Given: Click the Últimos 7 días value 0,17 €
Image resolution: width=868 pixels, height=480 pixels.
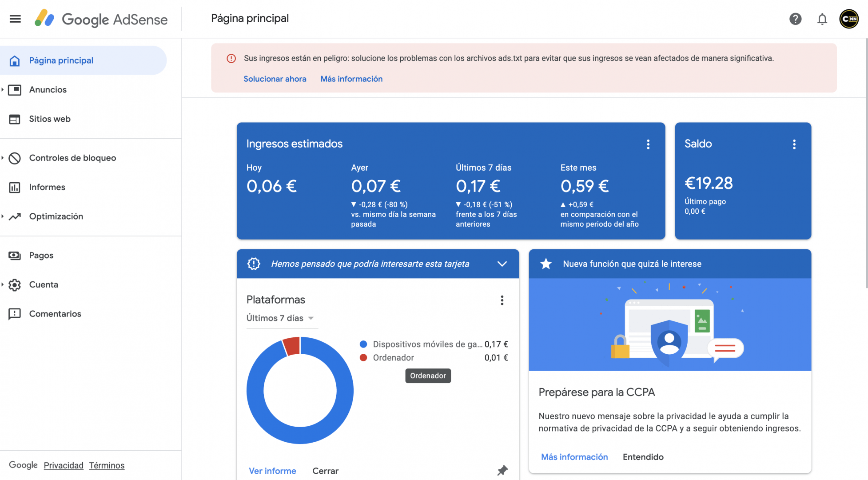Looking at the screenshot, I should 478,186.
